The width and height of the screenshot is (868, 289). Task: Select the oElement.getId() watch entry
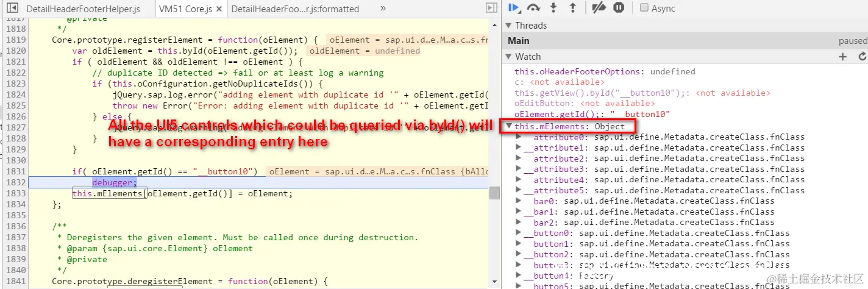pos(592,114)
